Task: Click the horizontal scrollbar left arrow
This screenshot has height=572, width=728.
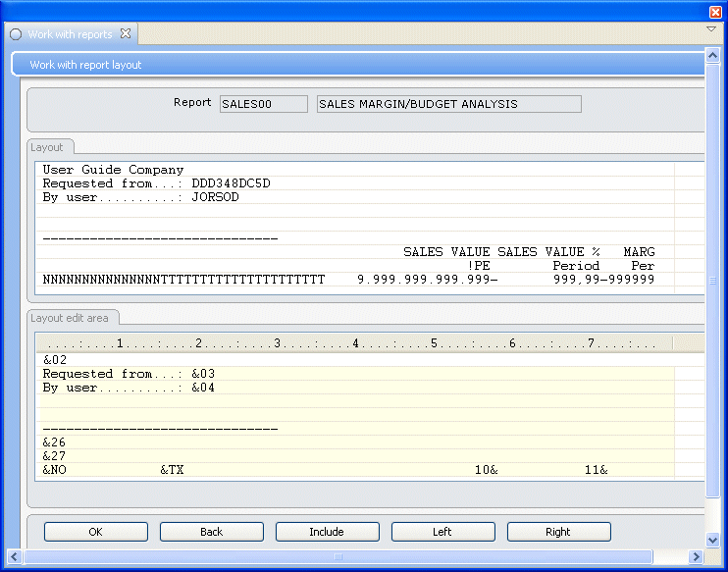Action: click(x=16, y=557)
